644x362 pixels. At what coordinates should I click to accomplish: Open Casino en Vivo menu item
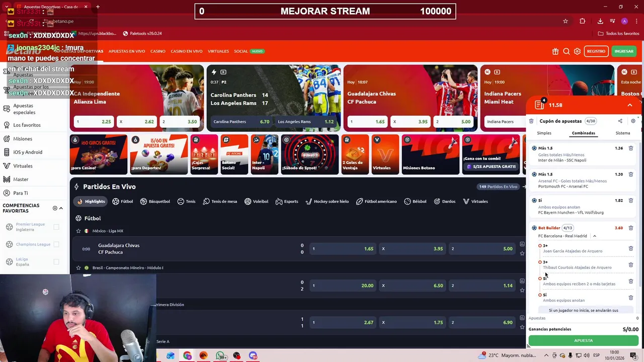click(x=186, y=51)
